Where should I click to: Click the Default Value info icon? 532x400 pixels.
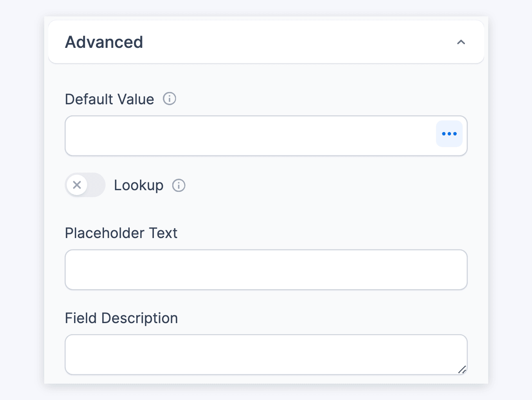coord(169,99)
